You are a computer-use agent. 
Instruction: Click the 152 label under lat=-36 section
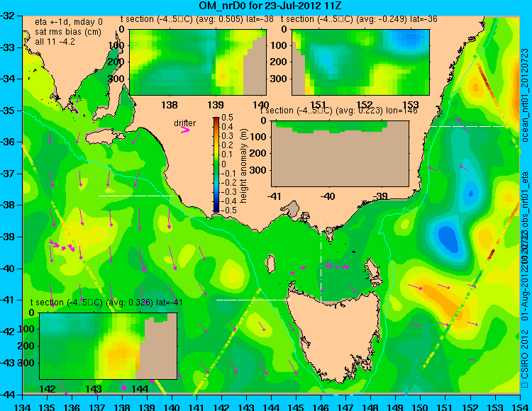click(x=365, y=105)
